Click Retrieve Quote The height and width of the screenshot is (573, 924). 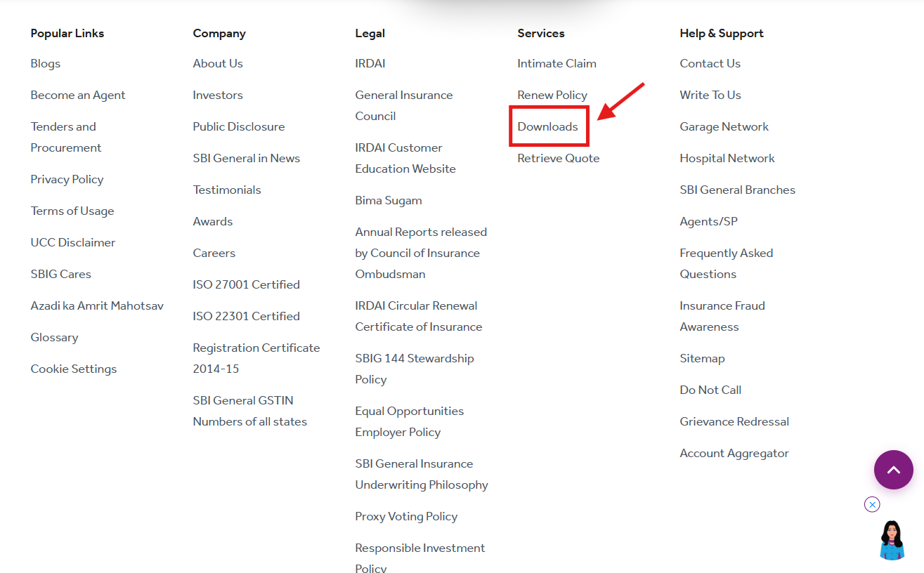coord(559,158)
